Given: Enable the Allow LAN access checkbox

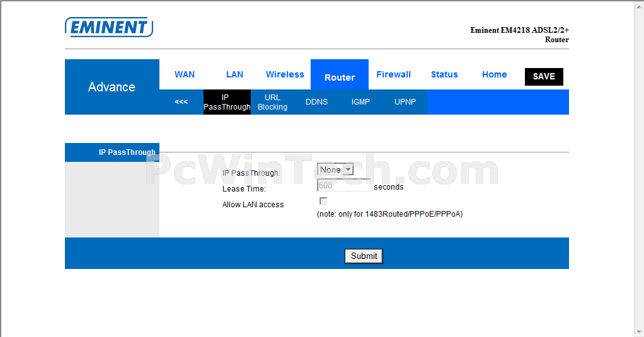Looking at the screenshot, I should 323,201.
